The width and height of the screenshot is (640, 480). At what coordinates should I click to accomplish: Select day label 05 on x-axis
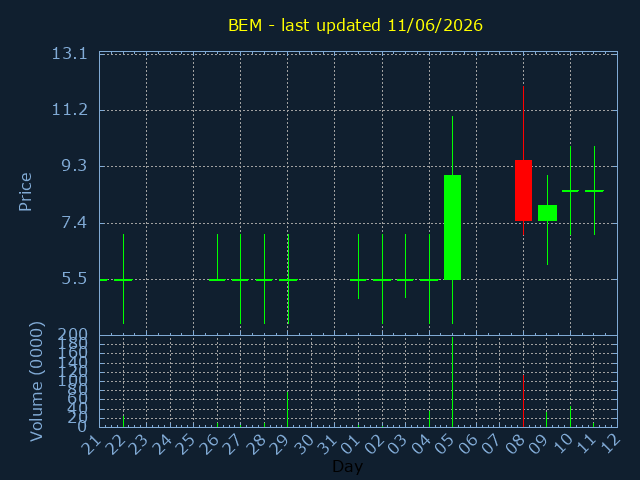(x=444, y=445)
